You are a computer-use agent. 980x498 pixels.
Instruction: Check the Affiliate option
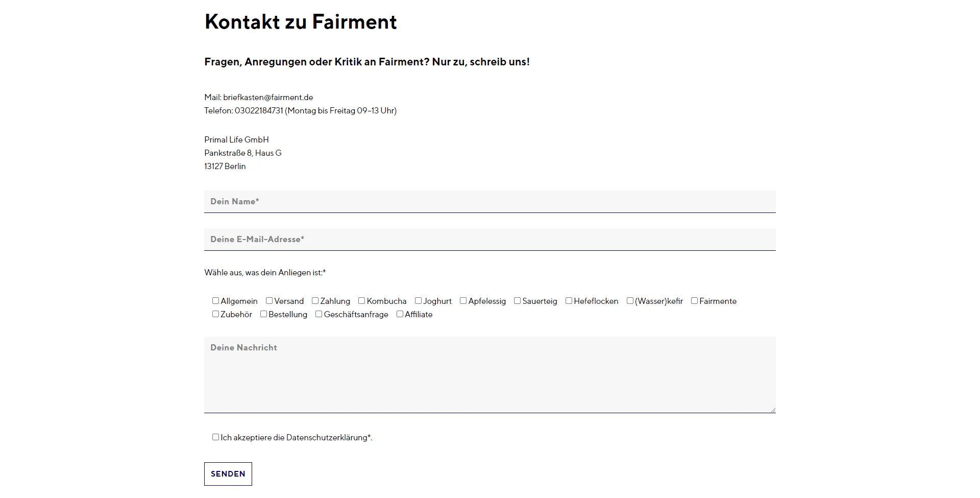[x=400, y=314]
